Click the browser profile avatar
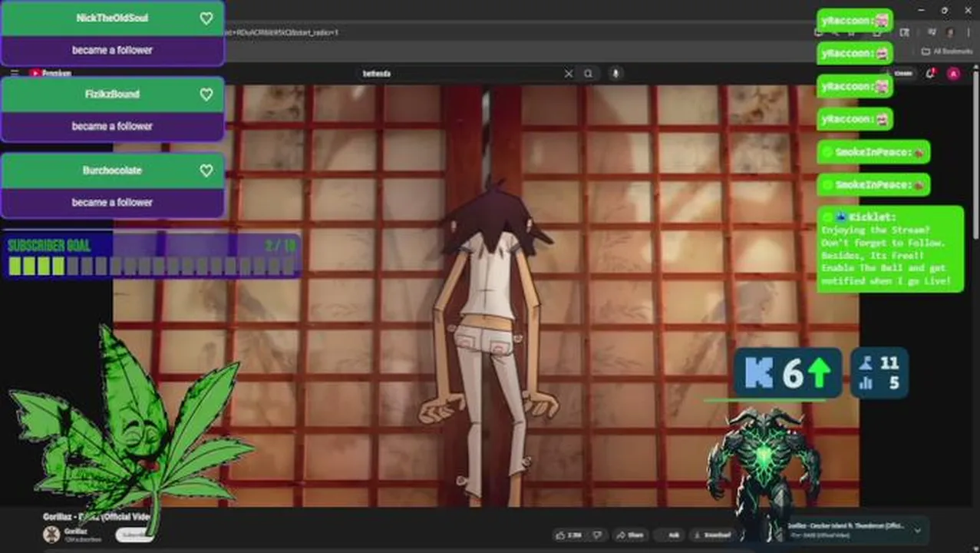This screenshot has width=980, height=553. point(950,32)
